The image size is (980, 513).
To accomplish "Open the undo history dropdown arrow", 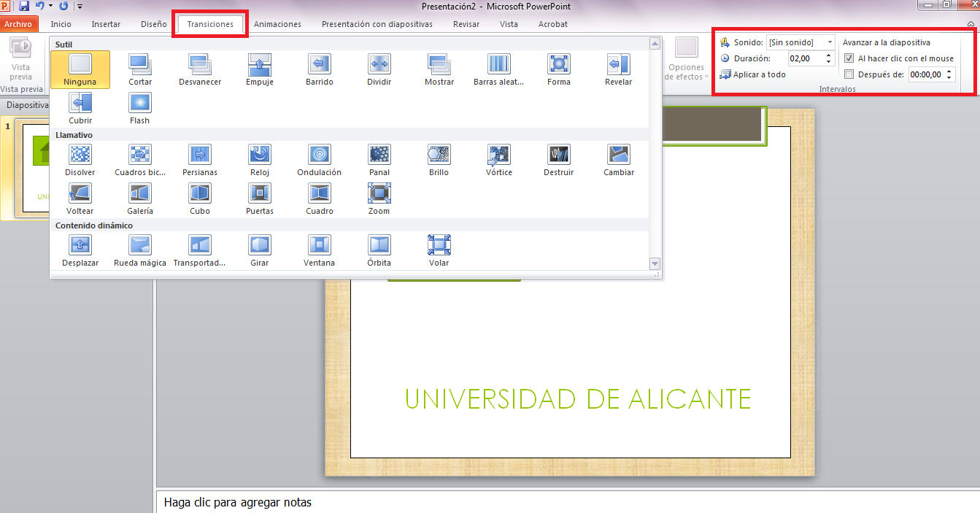I will [50, 7].
